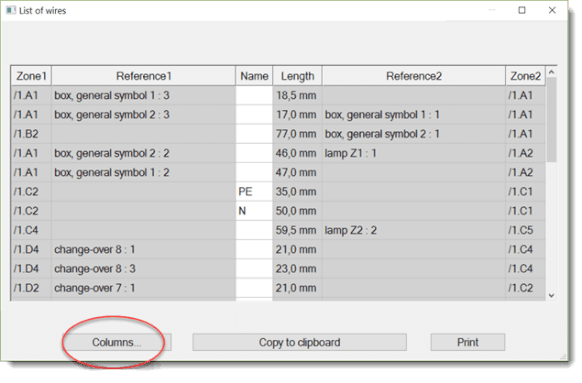Viewport: 582px width, 383px height.
Task: Maximize the List of wires window
Action: (x=522, y=10)
